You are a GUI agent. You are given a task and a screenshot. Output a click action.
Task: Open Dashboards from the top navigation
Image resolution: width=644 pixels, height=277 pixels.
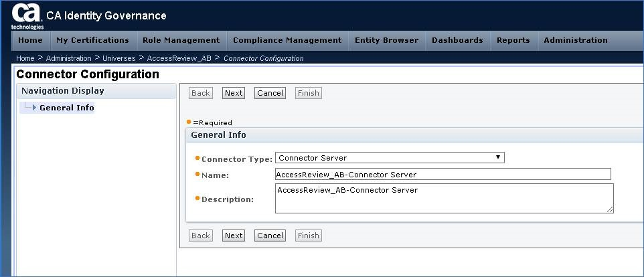[457, 40]
